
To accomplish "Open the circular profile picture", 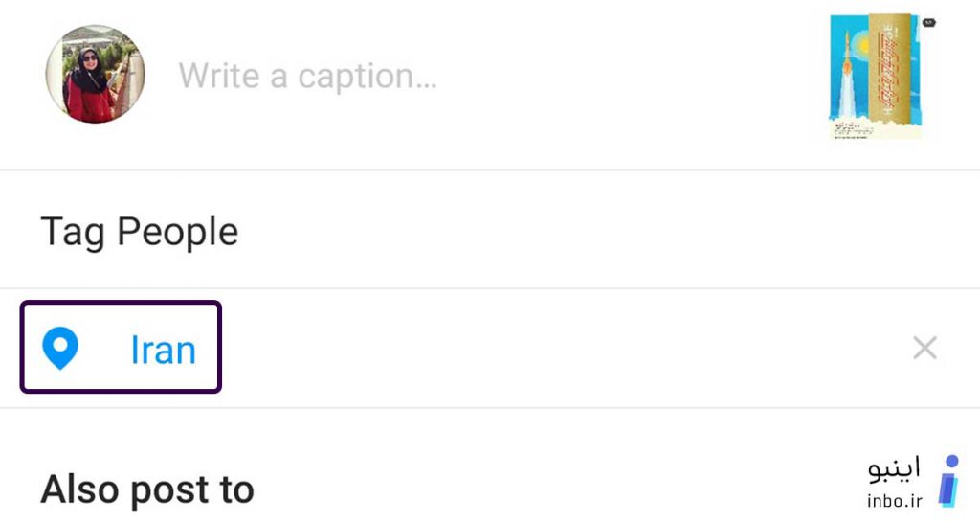I will tap(95, 75).
